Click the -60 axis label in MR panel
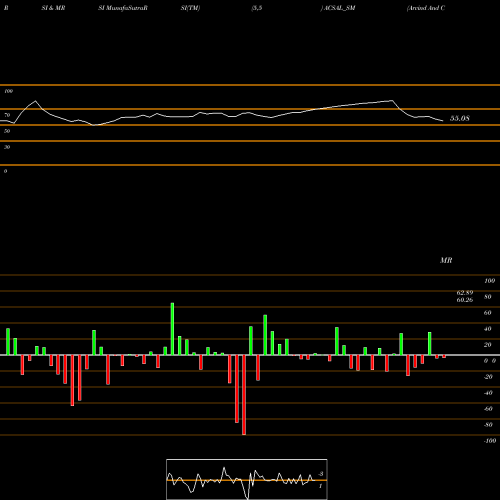Screen dimensions: 500x500 pyautogui.click(x=488, y=409)
